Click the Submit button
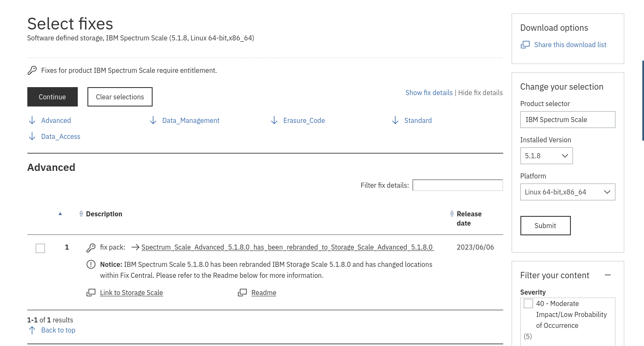The image size is (644, 346). 545,226
